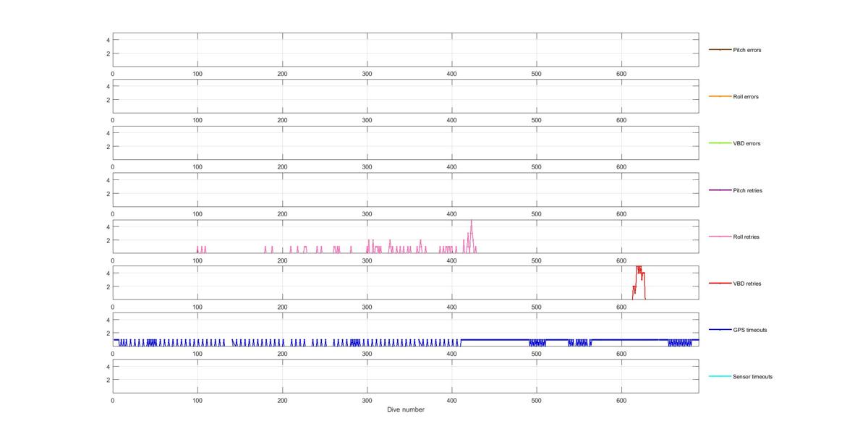Click the "Pitch retries" legend label
This screenshot has width=868, height=442.
(x=747, y=190)
